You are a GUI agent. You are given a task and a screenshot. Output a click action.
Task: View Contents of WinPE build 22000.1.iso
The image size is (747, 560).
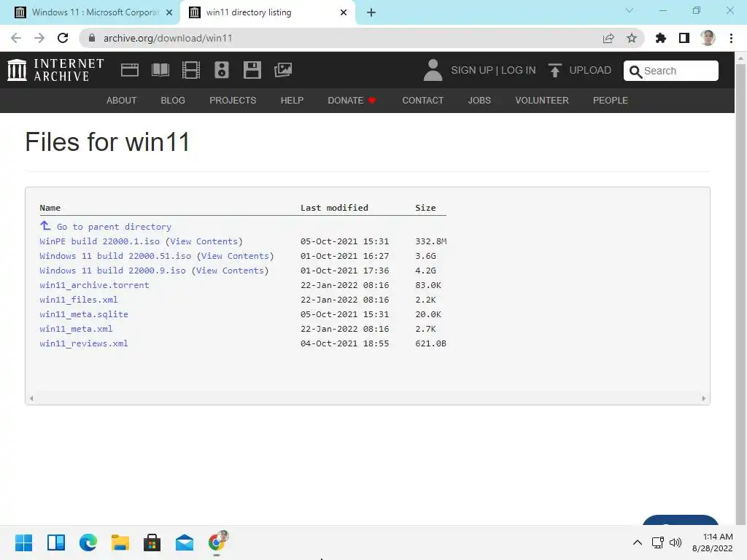pyautogui.click(x=204, y=241)
